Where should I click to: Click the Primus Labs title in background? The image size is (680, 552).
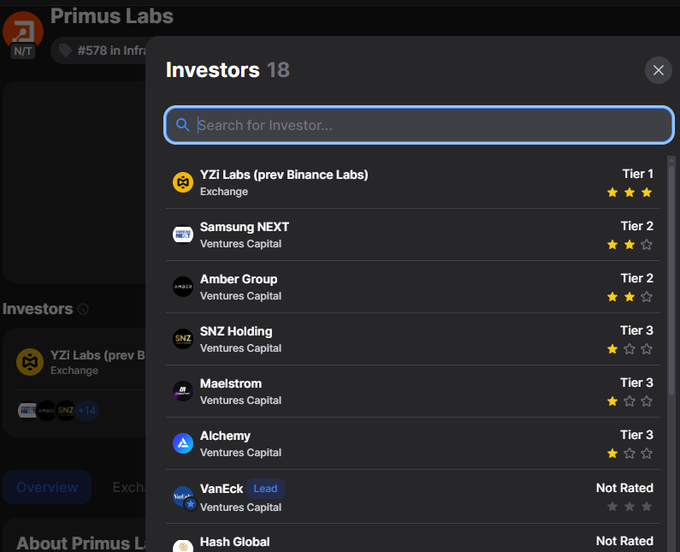(112, 16)
